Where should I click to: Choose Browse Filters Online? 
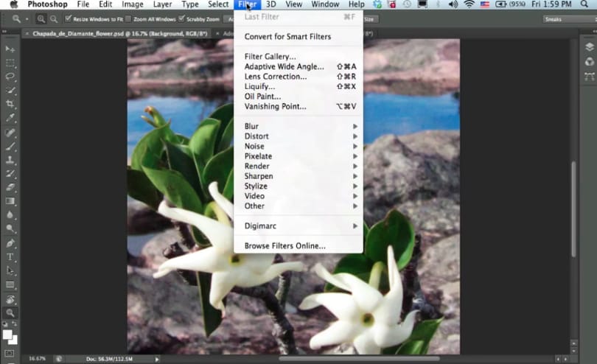[298, 245]
